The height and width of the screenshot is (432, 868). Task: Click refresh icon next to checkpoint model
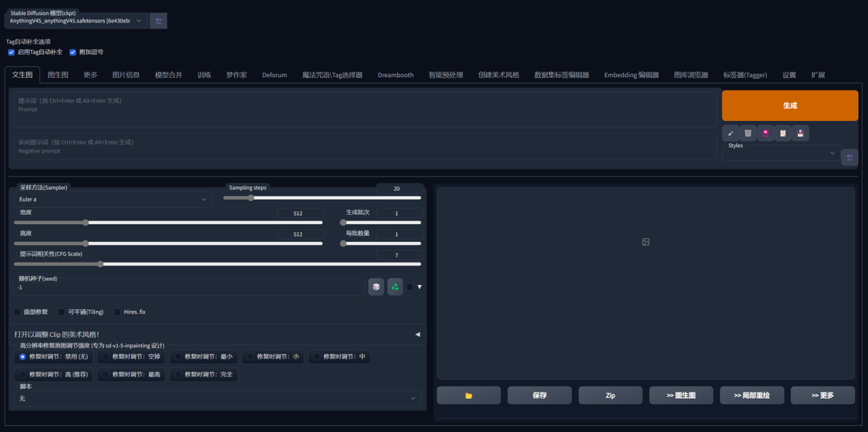pyautogui.click(x=158, y=21)
